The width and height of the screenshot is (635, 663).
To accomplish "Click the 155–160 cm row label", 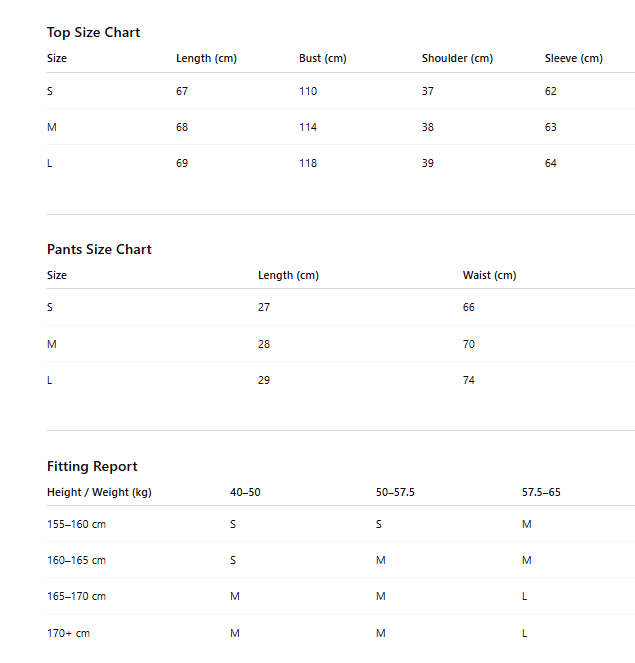I will point(76,524).
